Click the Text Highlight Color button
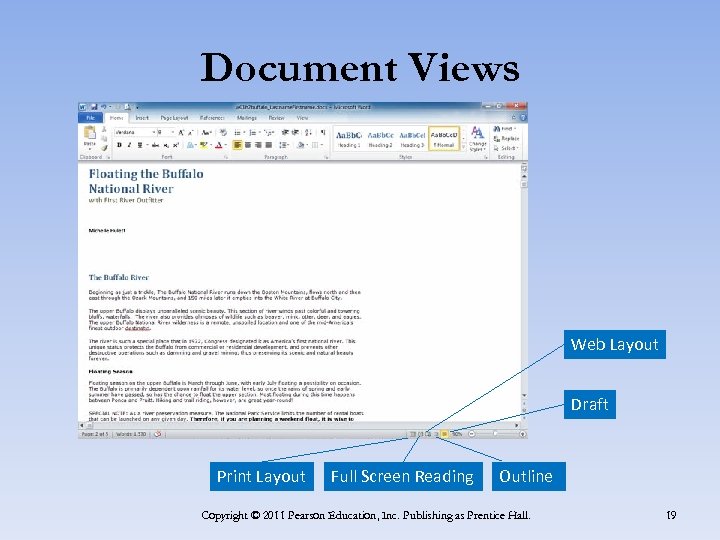This screenshot has width=720, height=540. click(x=204, y=145)
